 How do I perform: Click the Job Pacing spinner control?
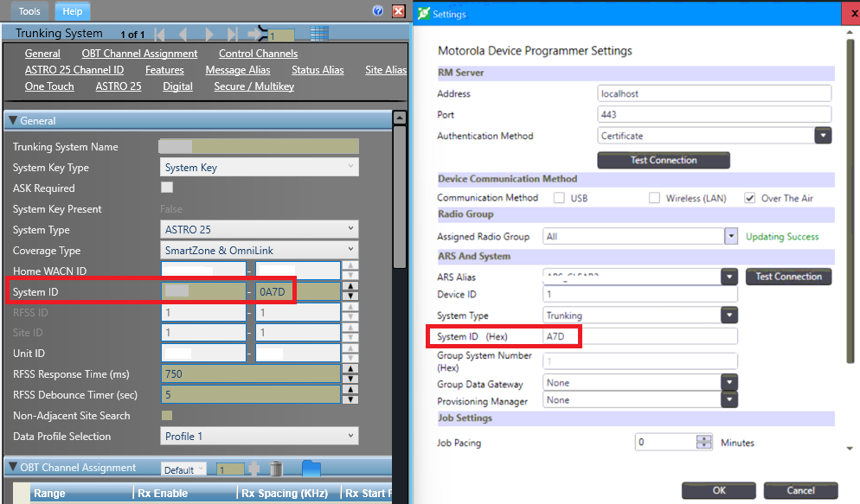coord(703,442)
